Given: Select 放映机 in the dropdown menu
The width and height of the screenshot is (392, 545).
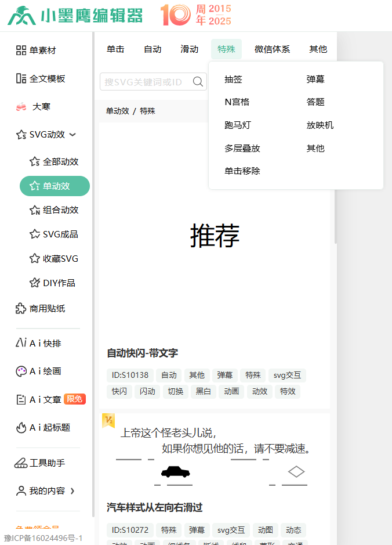Looking at the screenshot, I should click(x=320, y=125).
